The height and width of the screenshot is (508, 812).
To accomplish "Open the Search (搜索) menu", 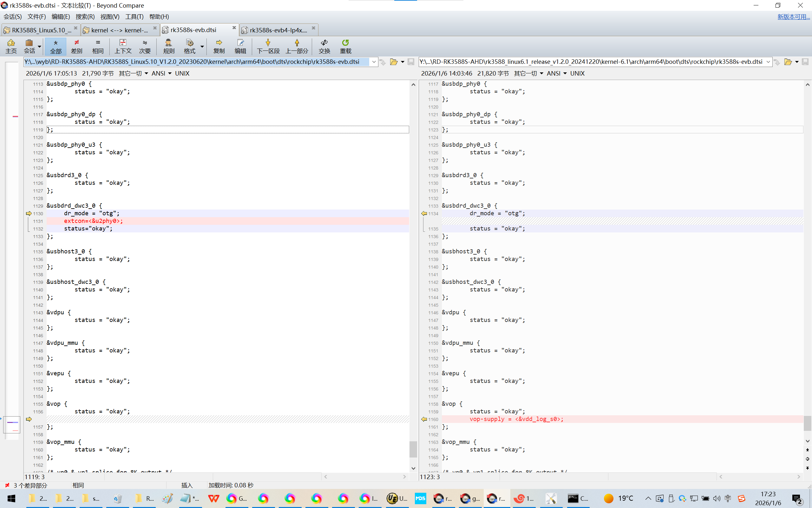I will tap(85, 17).
